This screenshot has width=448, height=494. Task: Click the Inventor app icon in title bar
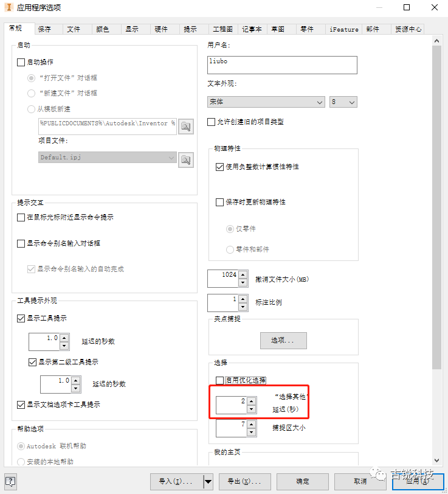9,7
